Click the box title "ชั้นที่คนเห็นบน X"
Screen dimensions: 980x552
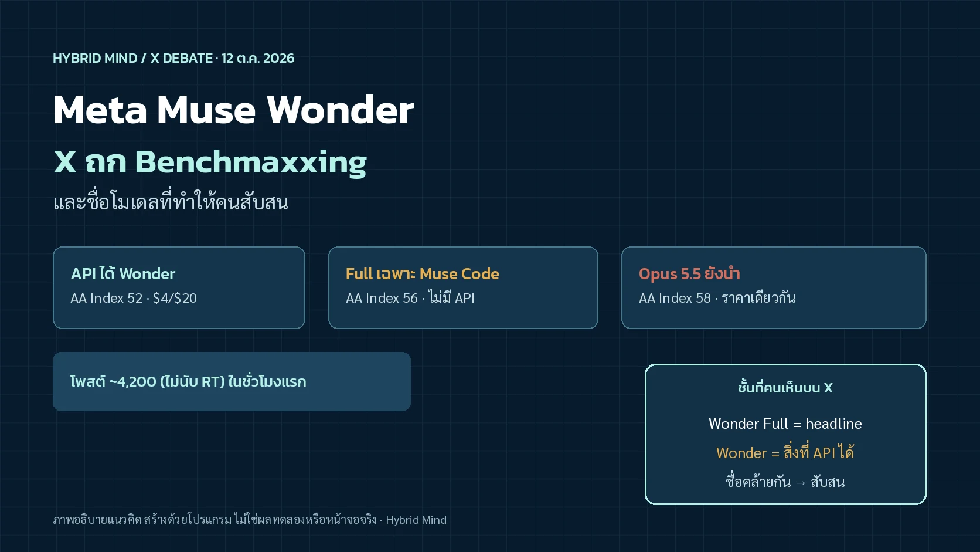click(x=785, y=387)
